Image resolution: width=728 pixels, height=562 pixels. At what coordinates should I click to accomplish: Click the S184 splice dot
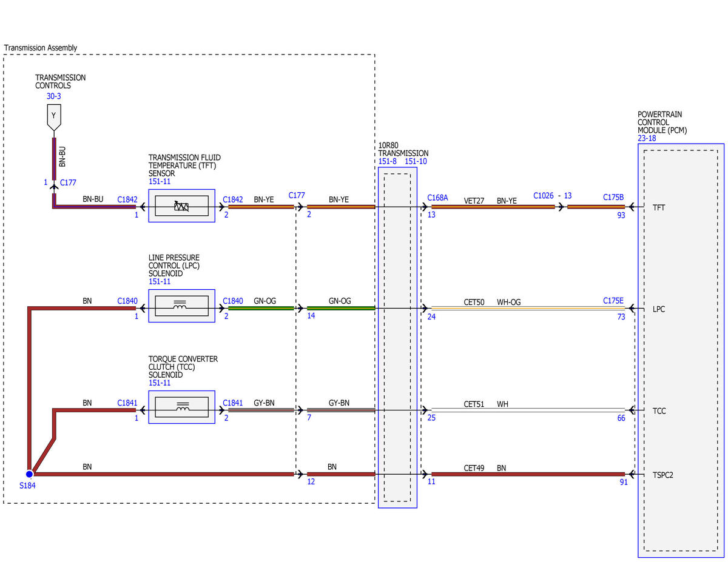click(x=29, y=474)
